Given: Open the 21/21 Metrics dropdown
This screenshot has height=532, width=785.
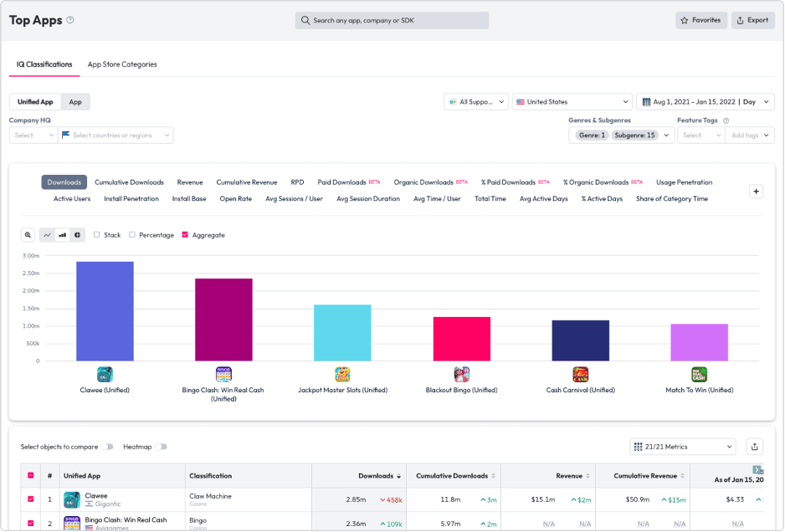Looking at the screenshot, I should pos(682,447).
